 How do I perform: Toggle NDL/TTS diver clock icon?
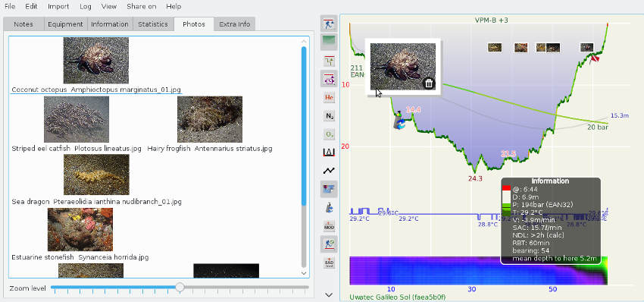click(x=329, y=244)
